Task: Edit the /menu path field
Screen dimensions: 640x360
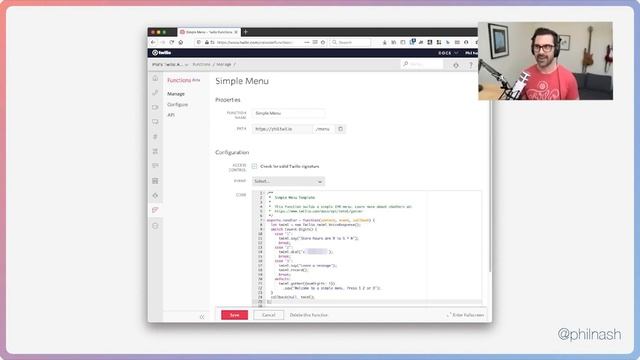Action: (x=324, y=129)
